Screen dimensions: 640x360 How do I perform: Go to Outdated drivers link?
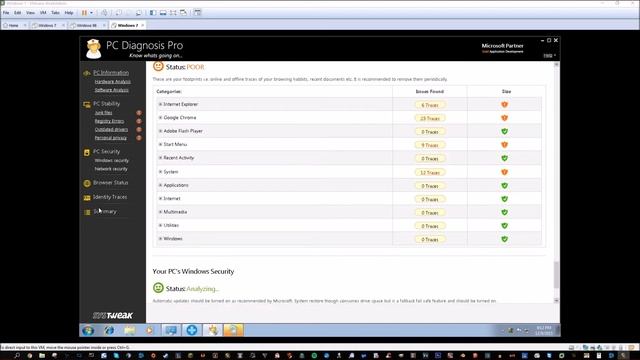[x=111, y=129]
